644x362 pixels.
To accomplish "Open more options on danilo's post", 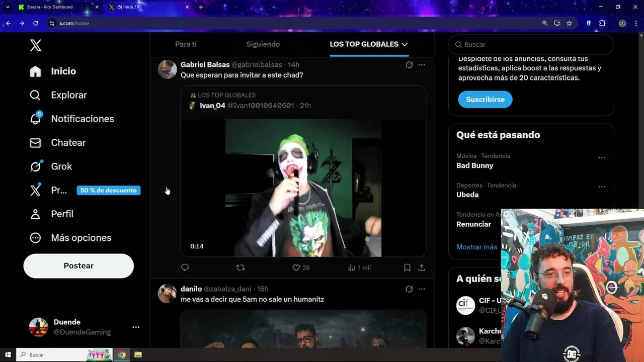I will 422,289.
